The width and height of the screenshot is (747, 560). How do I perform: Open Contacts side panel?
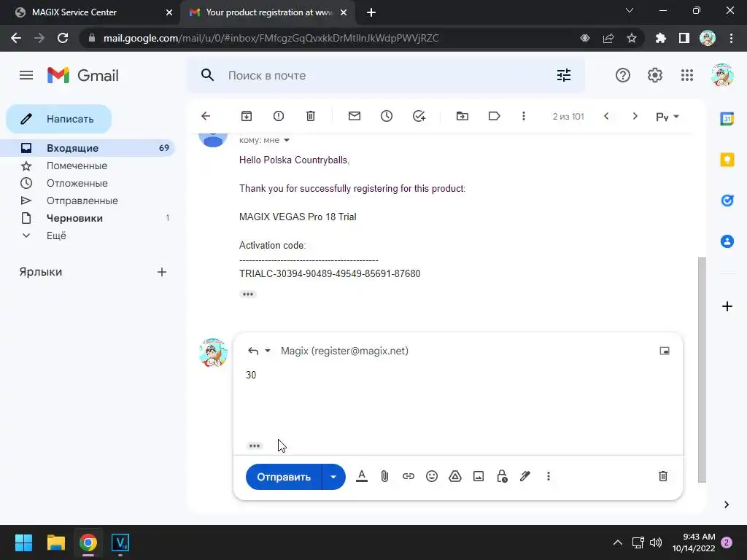(727, 241)
